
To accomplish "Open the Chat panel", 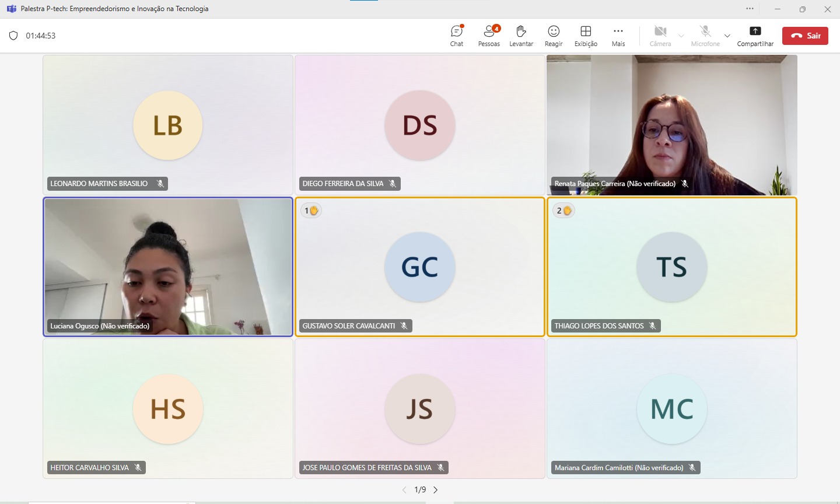I will click(x=457, y=35).
